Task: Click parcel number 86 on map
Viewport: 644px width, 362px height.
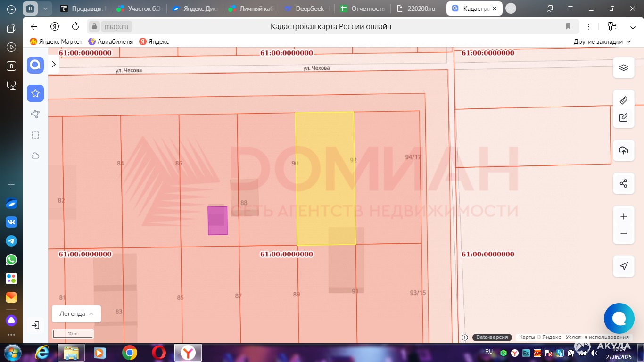Action: (179, 164)
